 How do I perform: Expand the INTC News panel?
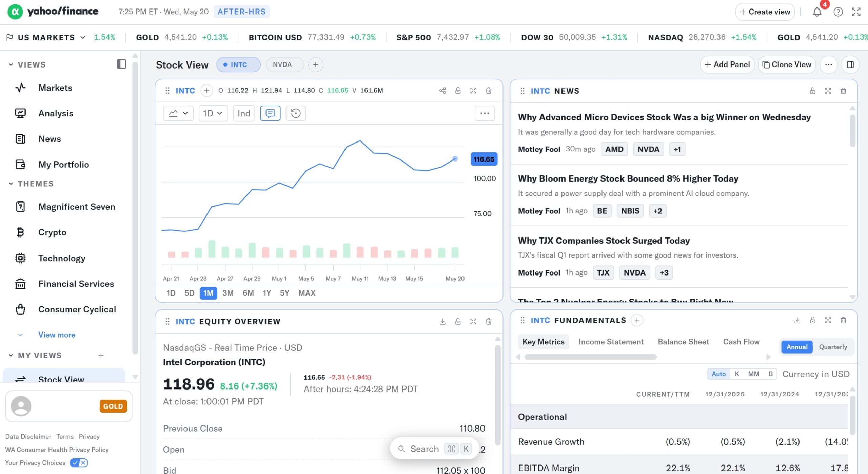point(828,91)
